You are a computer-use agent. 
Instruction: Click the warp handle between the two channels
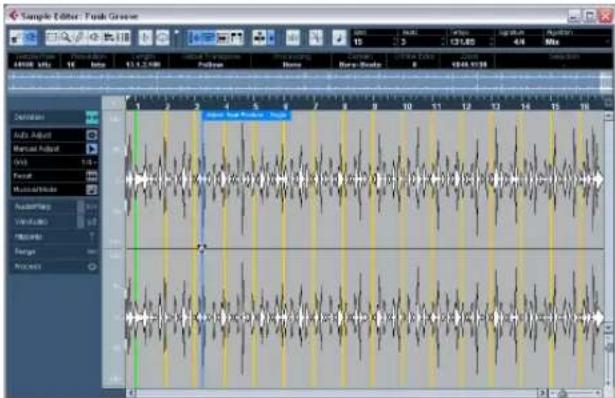tap(202, 248)
